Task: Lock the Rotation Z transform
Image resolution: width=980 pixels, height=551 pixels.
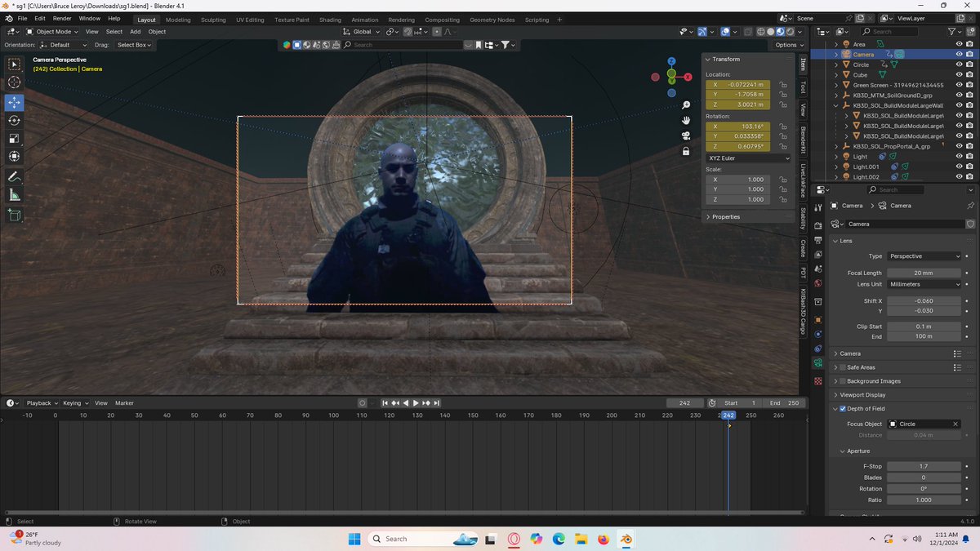Action: [782, 146]
